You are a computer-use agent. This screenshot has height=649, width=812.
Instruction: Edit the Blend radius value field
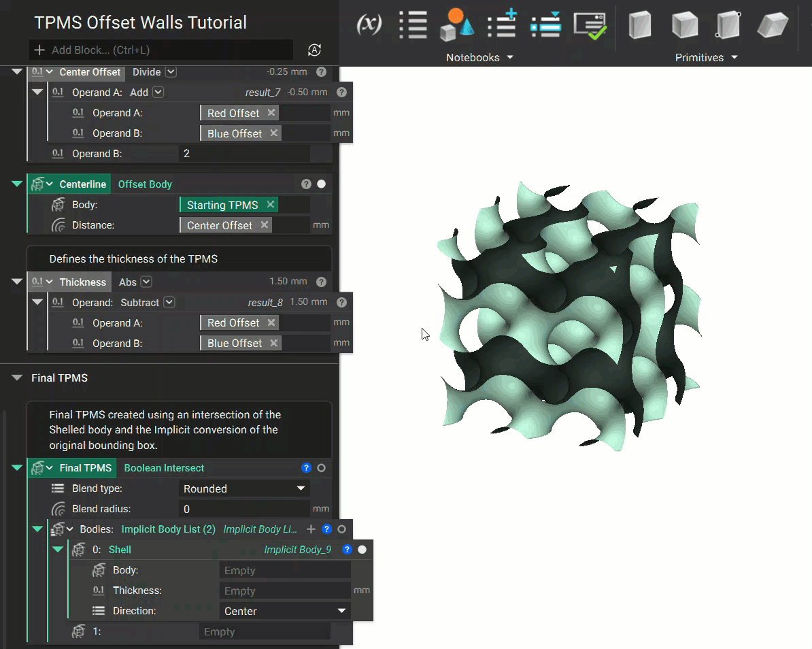[x=244, y=509]
